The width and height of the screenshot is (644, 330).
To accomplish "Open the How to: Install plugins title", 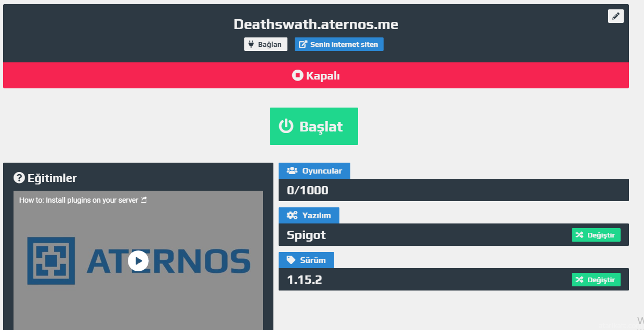I will [x=78, y=200].
